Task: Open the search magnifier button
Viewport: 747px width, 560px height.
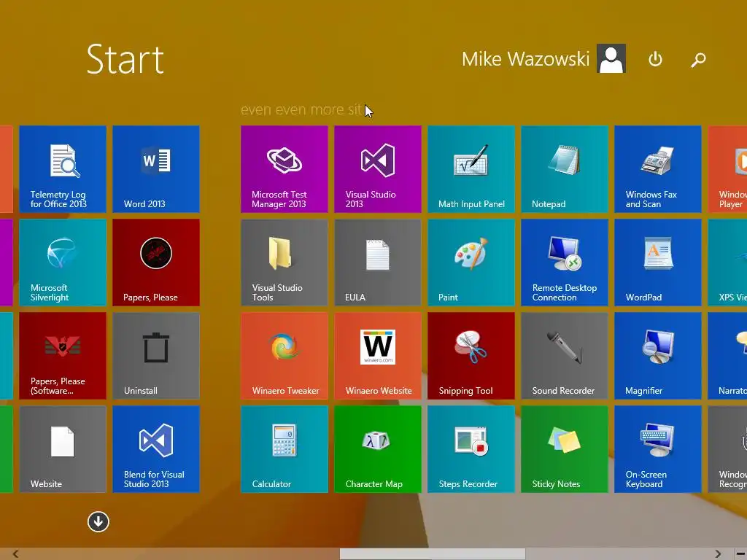Action: click(698, 60)
